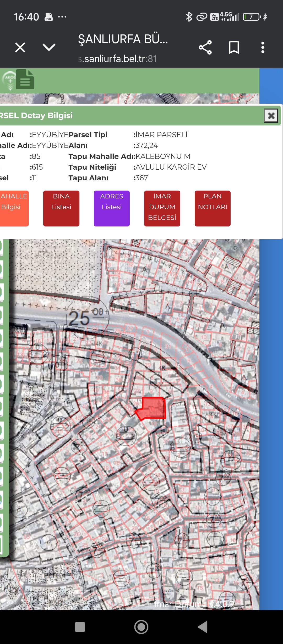The image size is (283, 644).
Task: Open the three-dot overflow menu
Action: coord(263,47)
